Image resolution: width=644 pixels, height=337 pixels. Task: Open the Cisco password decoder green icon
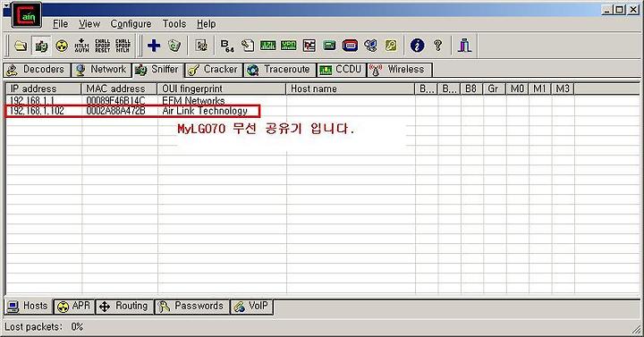(x=268, y=46)
